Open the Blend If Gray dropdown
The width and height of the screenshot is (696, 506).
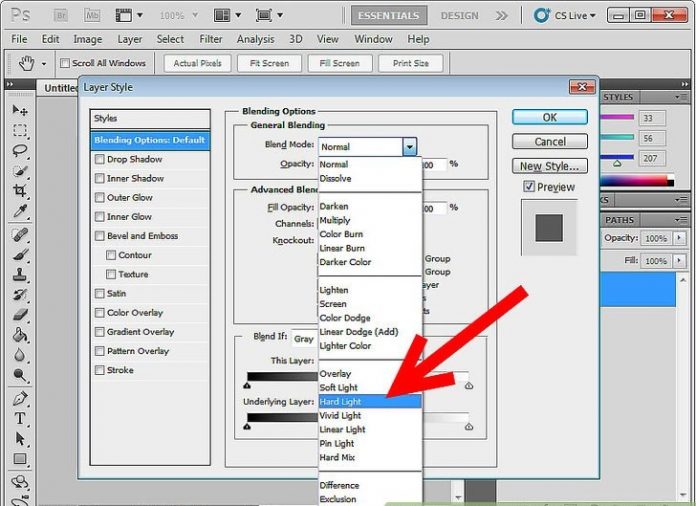304,339
